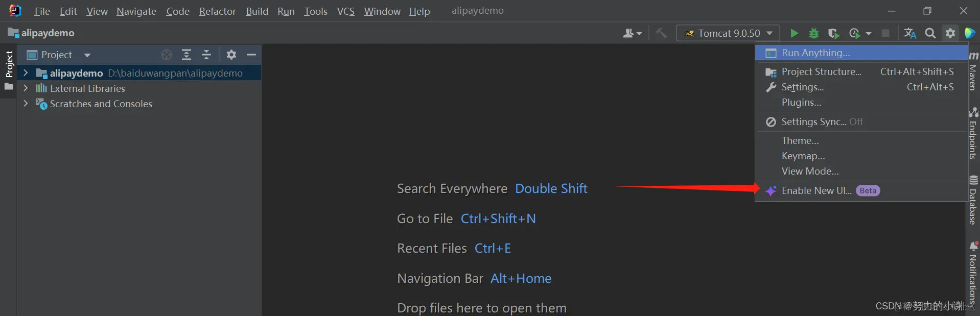Open the Maven tool window tab
This screenshot has height=316, width=980.
tap(973, 71)
